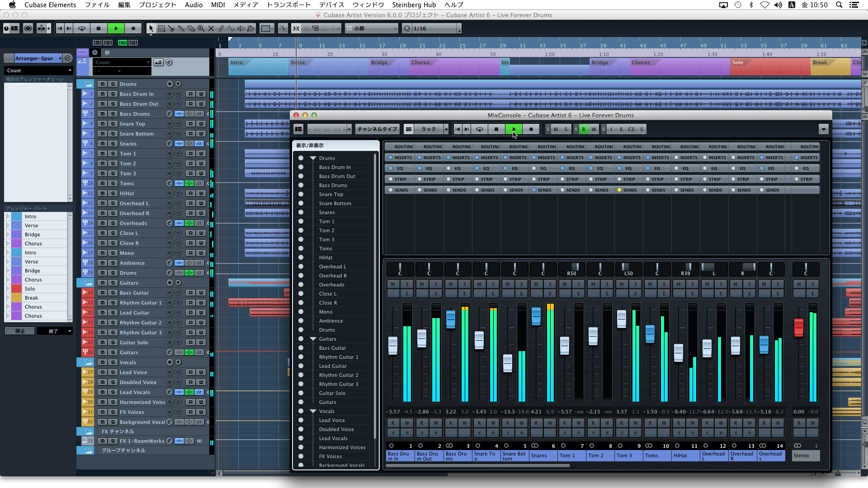Click the 停止 arranger stop button
Screen dimensions: 868x488
(20, 331)
